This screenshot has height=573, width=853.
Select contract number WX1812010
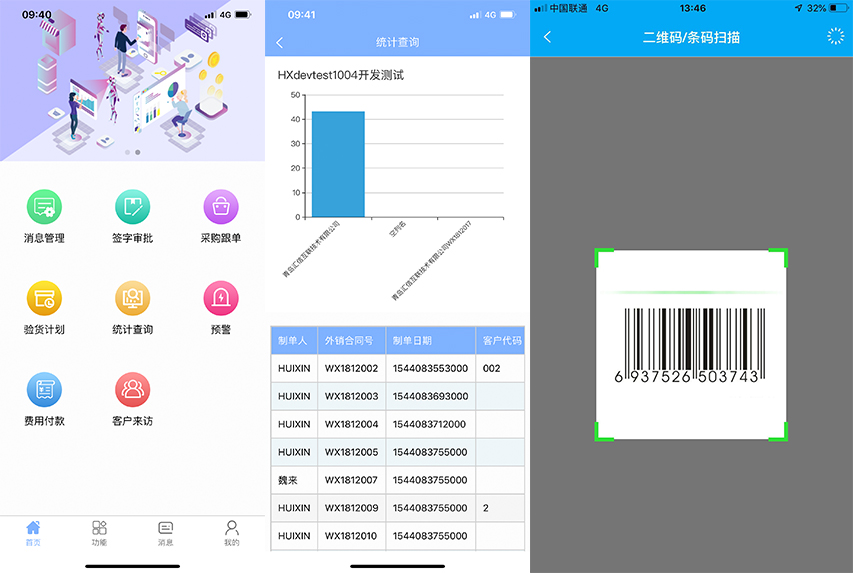point(351,536)
